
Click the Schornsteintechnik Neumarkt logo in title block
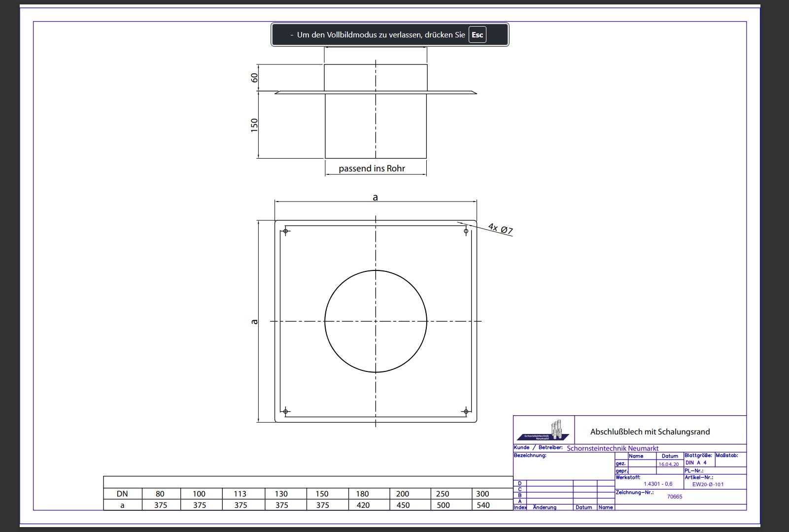coord(544,431)
